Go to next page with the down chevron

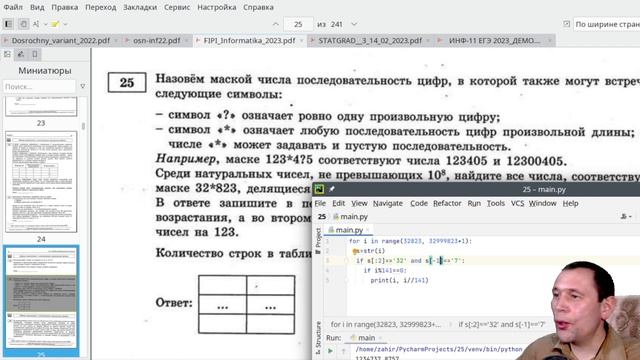pos(354,24)
